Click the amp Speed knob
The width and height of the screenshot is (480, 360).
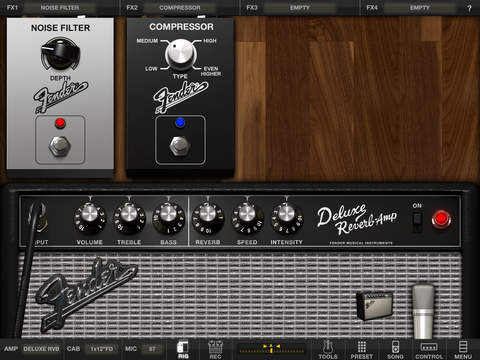coord(247,218)
